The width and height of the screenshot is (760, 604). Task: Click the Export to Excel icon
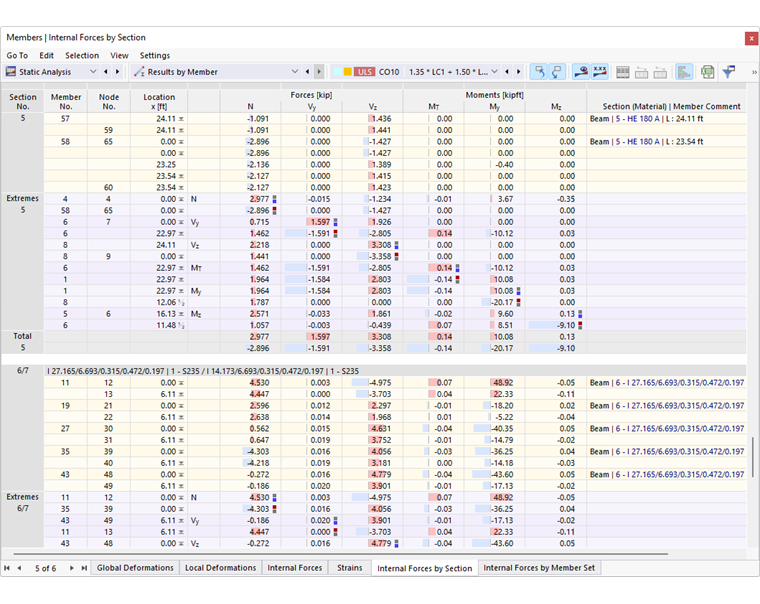point(707,72)
